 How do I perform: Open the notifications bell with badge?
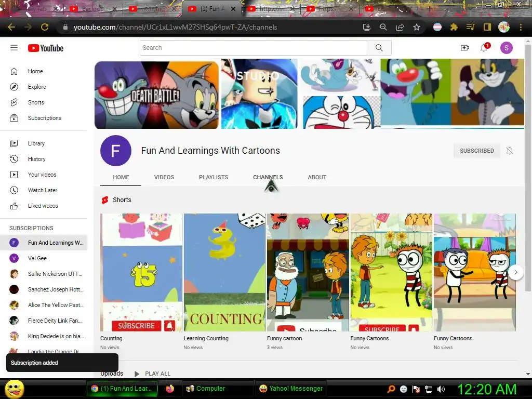click(x=484, y=48)
